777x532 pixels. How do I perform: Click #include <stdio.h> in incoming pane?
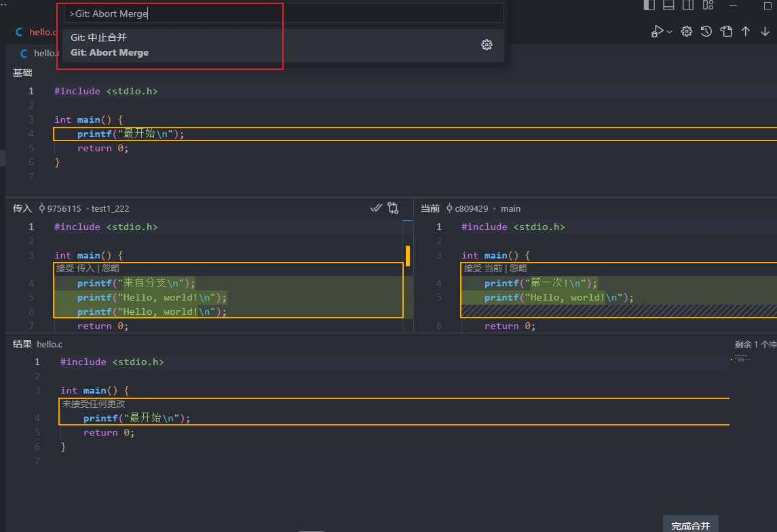click(106, 227)
